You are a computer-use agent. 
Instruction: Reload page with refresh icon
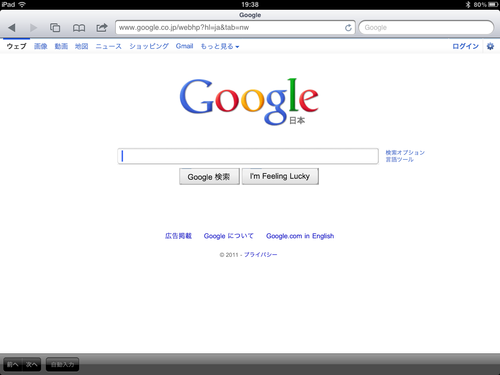click(x=348, y=28)
